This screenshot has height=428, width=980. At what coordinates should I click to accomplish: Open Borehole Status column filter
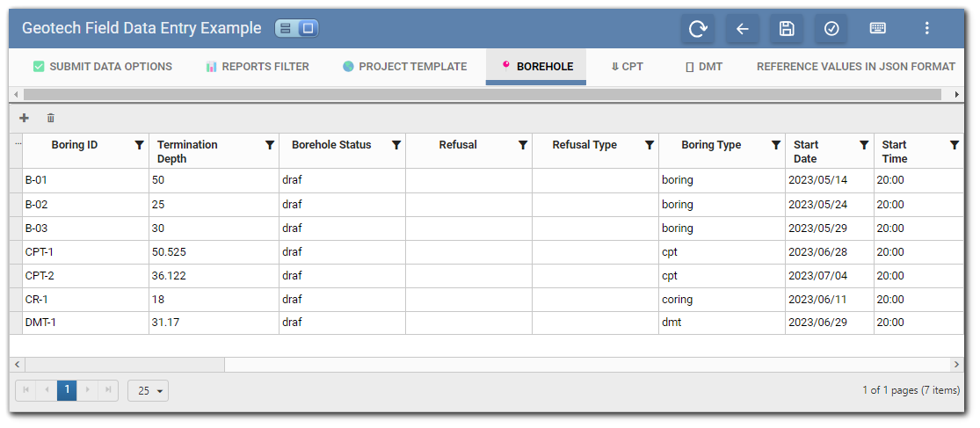pyautogui.click(x=396, y=145)
